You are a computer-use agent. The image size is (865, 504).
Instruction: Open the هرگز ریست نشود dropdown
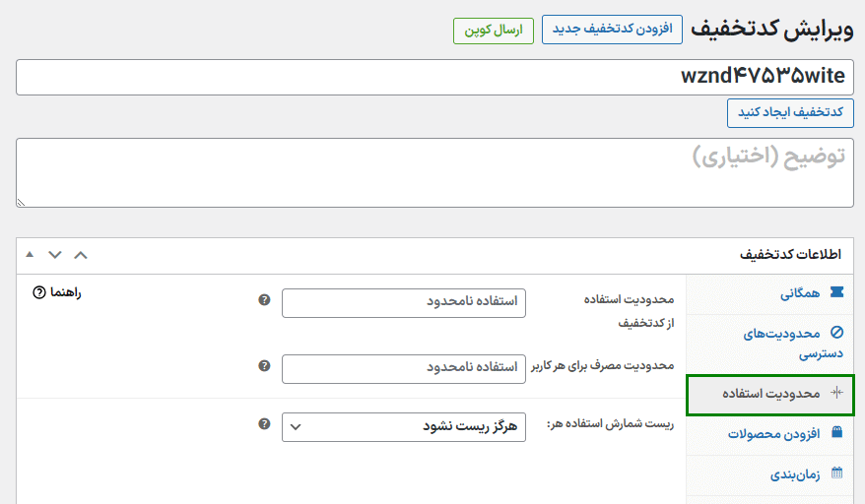click(x=404, y=427)
